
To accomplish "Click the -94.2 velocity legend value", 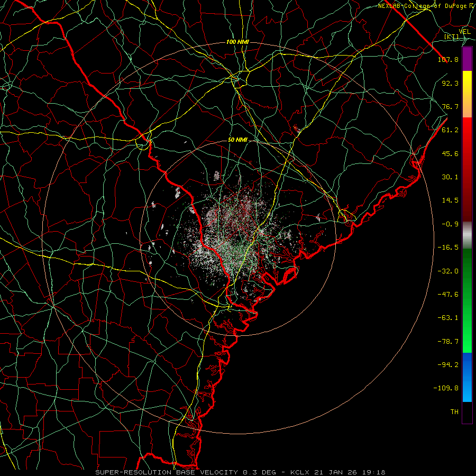I will pos(448,365).
